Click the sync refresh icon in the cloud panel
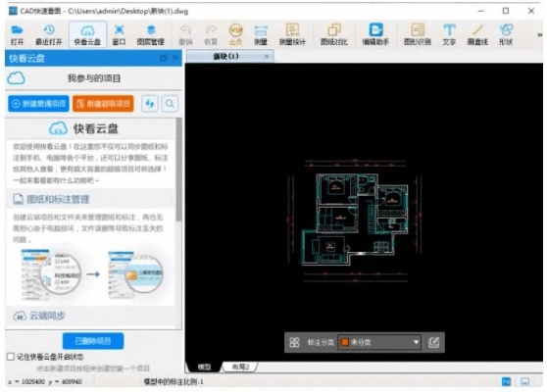Viewport: 547px width, 392px height. pyautogui.click(x=150, y=104)
